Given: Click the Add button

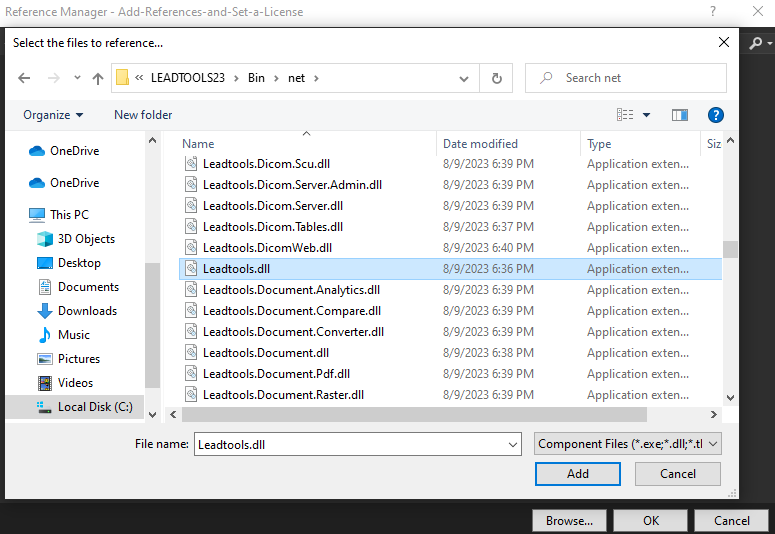Looking at the screenshot, I should pyautogui.click(x=577, y=474).
